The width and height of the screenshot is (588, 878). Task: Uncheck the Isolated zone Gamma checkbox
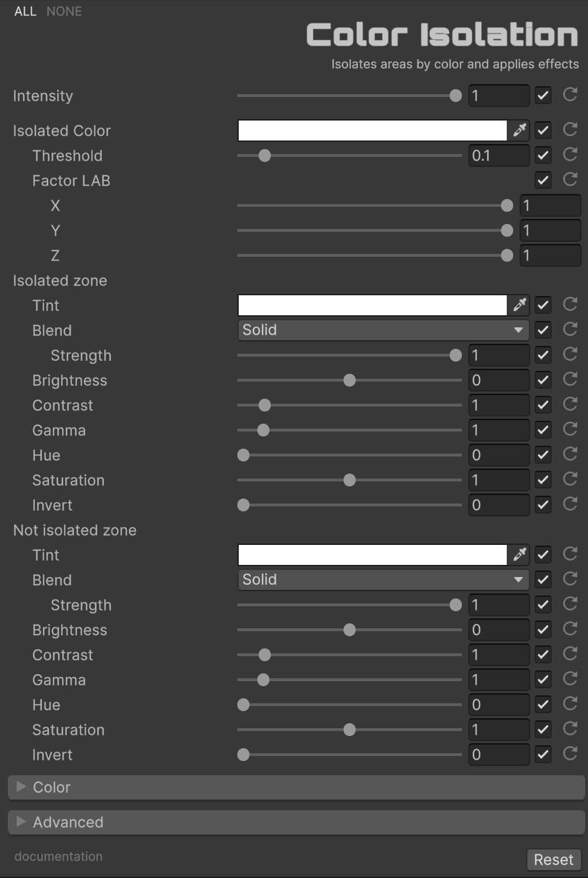coord(543,430)
